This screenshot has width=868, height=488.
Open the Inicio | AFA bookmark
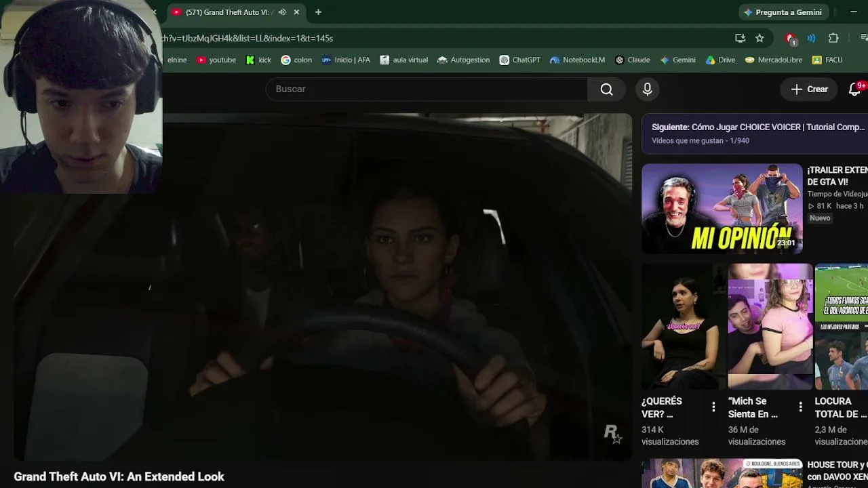346,60
